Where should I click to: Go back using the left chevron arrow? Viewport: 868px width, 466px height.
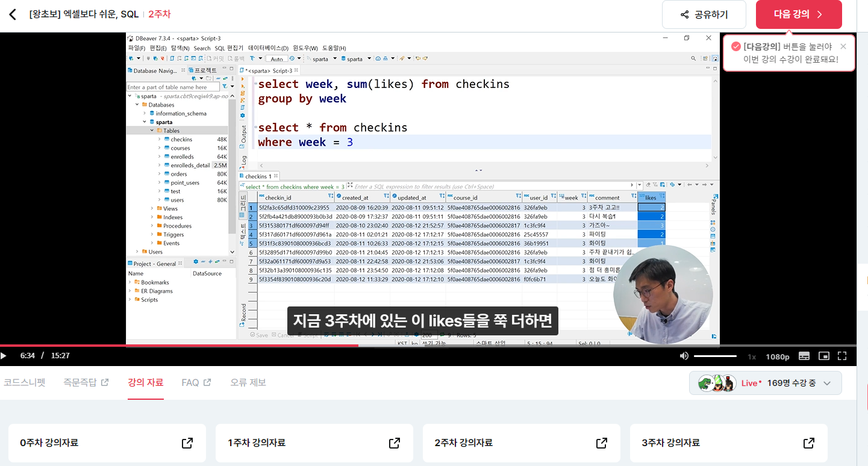point(13,14)
